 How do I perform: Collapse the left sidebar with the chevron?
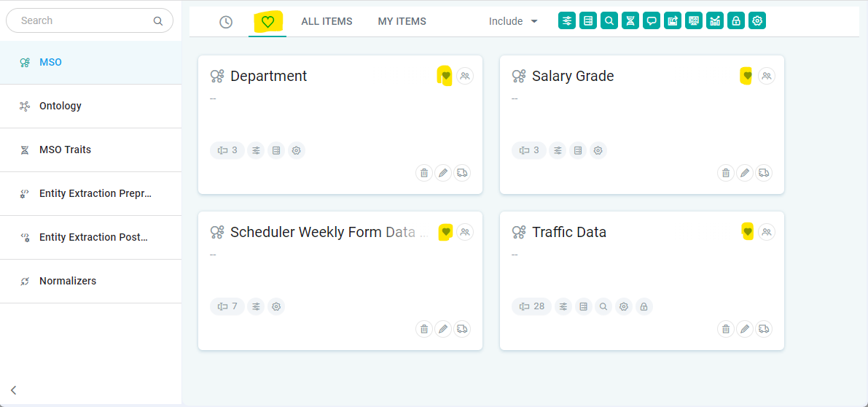pyautogui.click(x=14, y=390)
